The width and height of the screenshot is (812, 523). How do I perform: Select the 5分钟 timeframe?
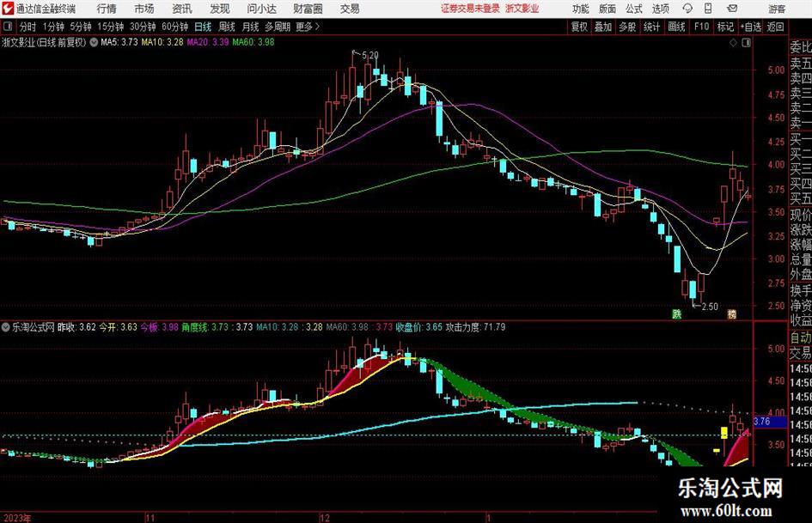pyautogui.click(x=81, y=27)
